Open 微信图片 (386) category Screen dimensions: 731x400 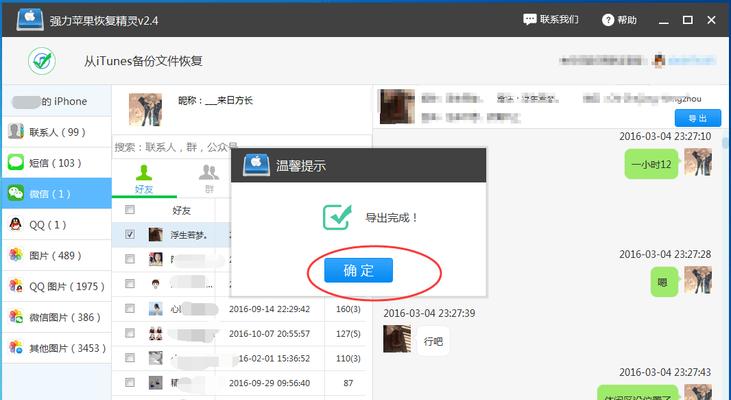[x=56, y=317]
